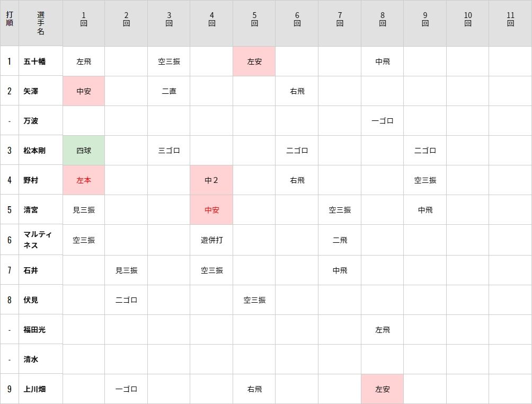Click the 遊併打 double play cell

click(211, 240)
